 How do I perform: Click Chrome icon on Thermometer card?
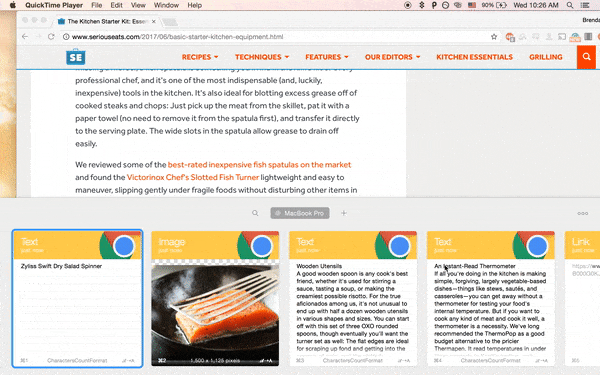[x=536, y=245]
